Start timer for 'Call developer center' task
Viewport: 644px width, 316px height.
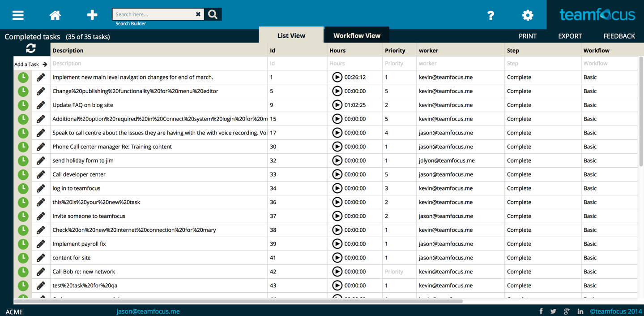tap(337, 174)
